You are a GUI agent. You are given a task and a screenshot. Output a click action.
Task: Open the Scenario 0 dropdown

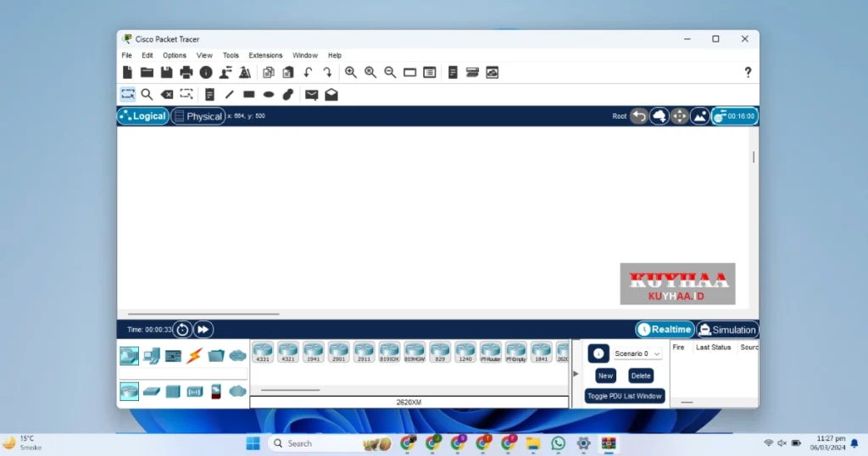[x=637, y=353]
